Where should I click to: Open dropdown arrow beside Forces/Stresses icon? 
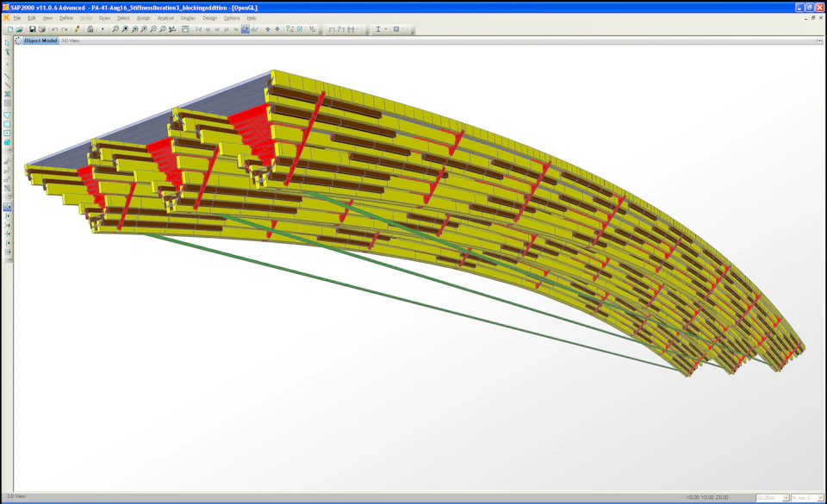coord(358,29)
